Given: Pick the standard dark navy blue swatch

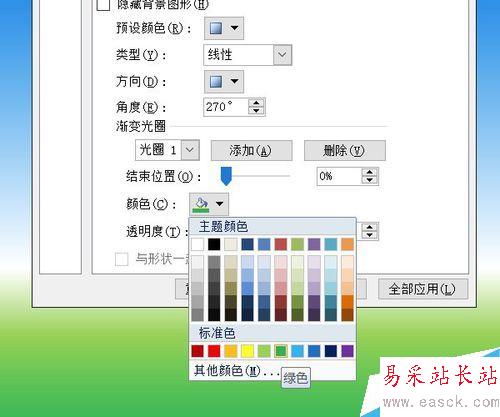Looking at the screenshot, I should coord(331,351).
